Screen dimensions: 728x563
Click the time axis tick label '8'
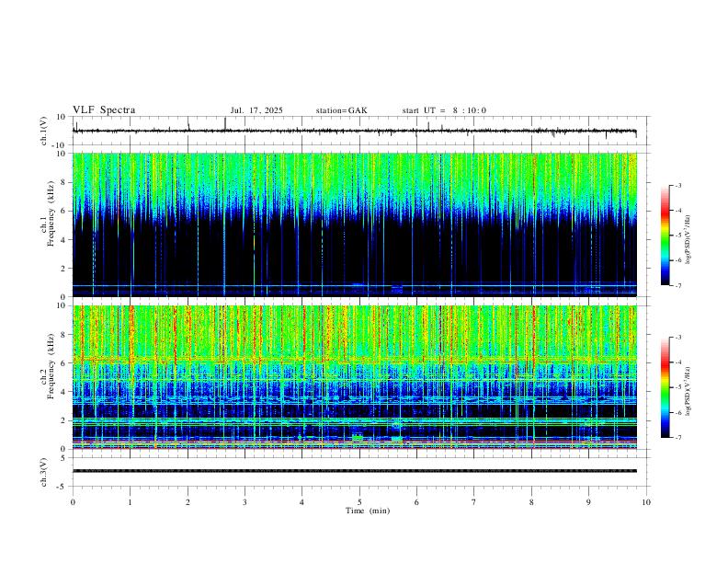(x=531, y=502)
